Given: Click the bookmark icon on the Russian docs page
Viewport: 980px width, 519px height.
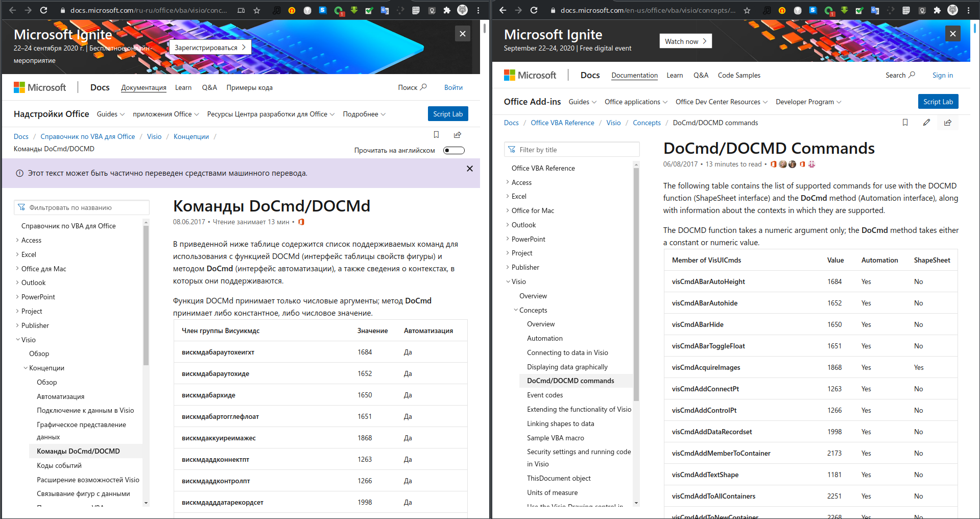Looking at the screenshot, I should 436,135.
